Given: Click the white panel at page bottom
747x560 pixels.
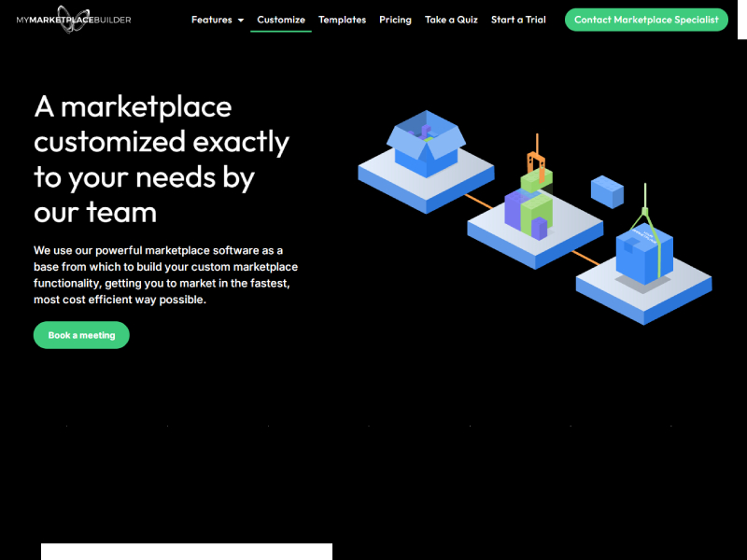Looking at the screenshot, I should click(x=187, y=551).
